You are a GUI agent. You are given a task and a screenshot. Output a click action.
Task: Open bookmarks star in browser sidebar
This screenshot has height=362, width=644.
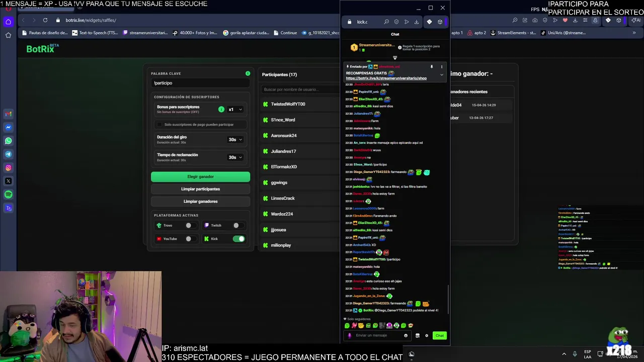(x=8, y=35)
